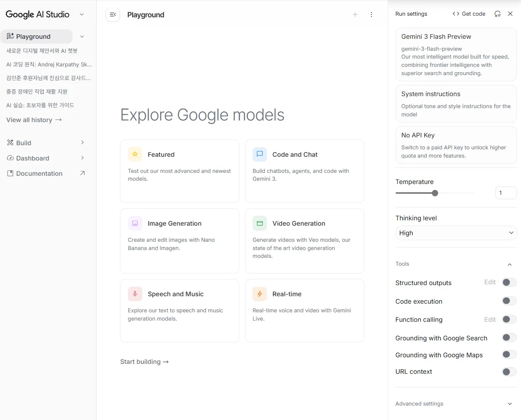Image resolution: width=521 pixels, height=420 pixels.
Task: Collapse the sidebar with the panel icon
Action: [113, 15]
